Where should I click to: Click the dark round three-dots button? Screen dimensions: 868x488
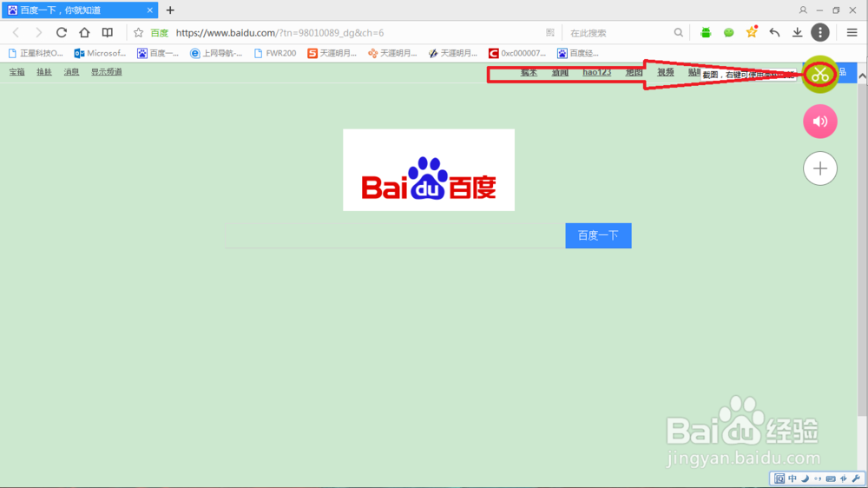820,33
